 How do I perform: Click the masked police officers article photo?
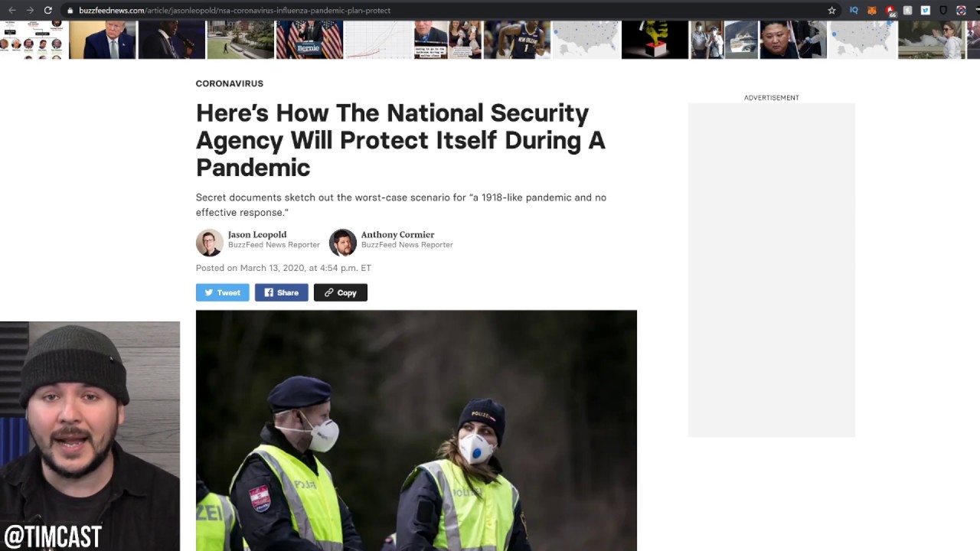(x=416, y=430)
